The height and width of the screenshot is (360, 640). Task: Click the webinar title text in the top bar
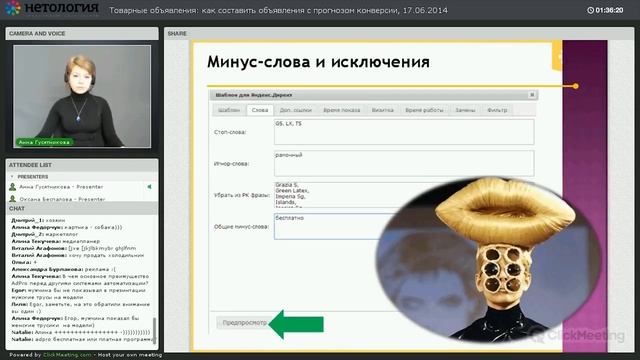[x=278, y=10]
